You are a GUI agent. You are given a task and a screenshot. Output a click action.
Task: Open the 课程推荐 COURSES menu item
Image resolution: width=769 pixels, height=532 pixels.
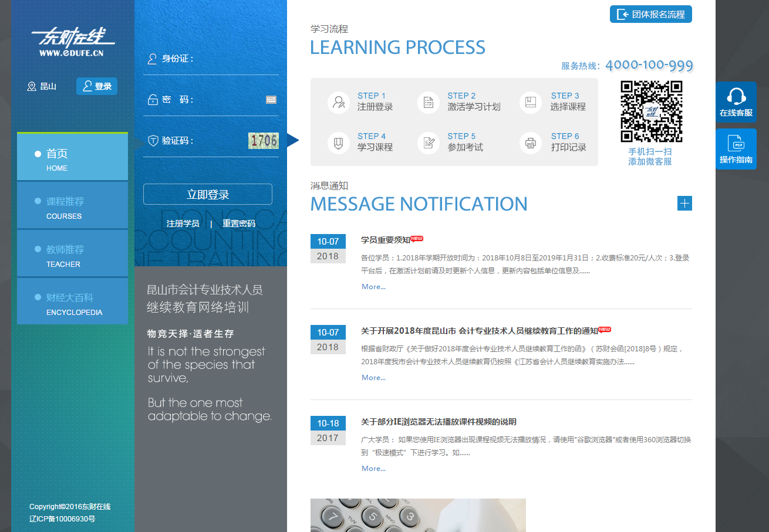[72, 205]
